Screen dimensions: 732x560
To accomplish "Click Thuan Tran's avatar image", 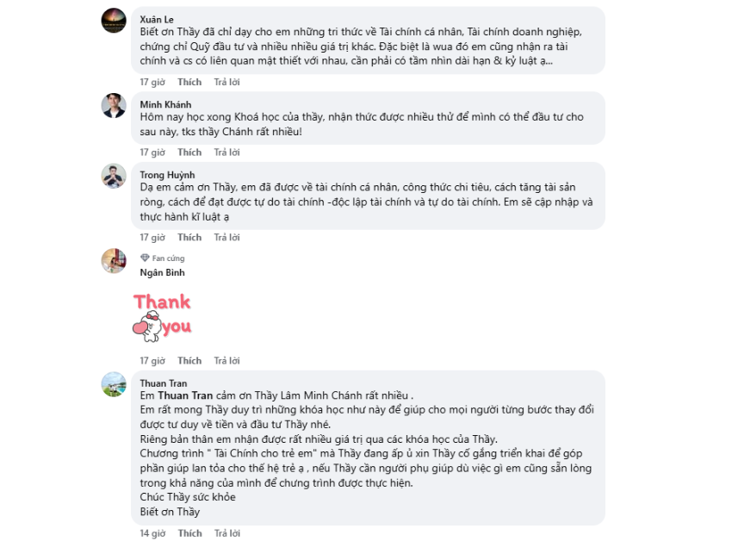I will 114,384.
